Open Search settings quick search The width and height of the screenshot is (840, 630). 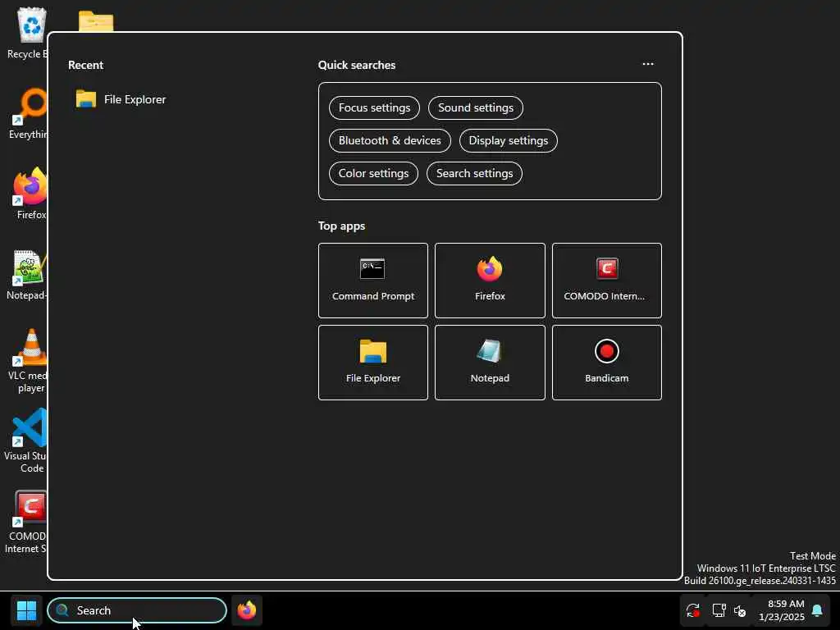pyautogui.click(x=475, y=174)
